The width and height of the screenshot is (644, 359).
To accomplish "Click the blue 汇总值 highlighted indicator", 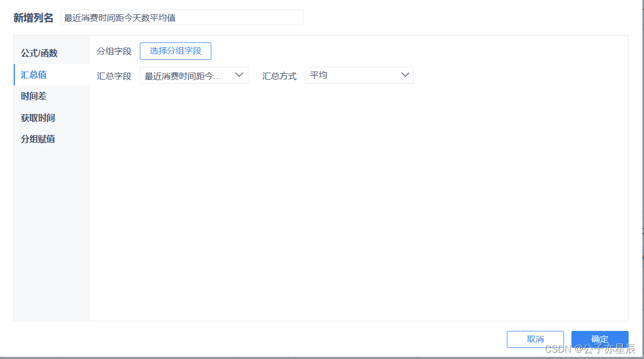I will pos(14,74).
